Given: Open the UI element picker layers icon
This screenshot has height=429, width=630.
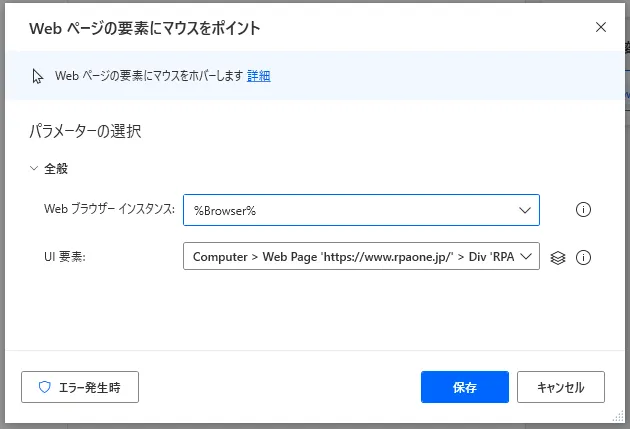Looking at the screenshot, I should click(x=559, y=257).
